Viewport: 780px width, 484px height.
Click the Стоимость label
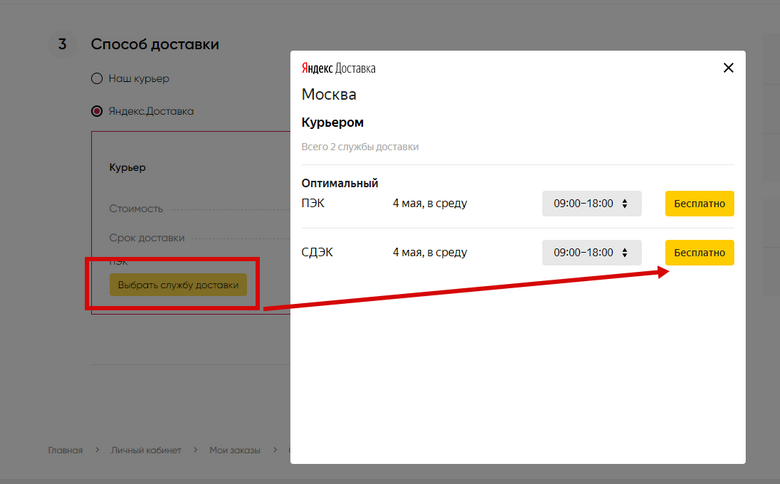[x=136, y=209]
